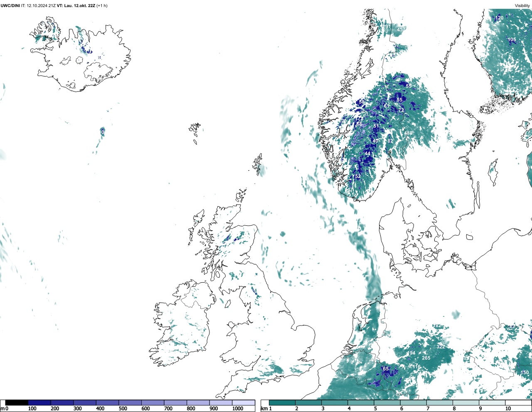Click the 'km' unit label on legend
This screenshot has width=532, height=412.
coord(264,409)
